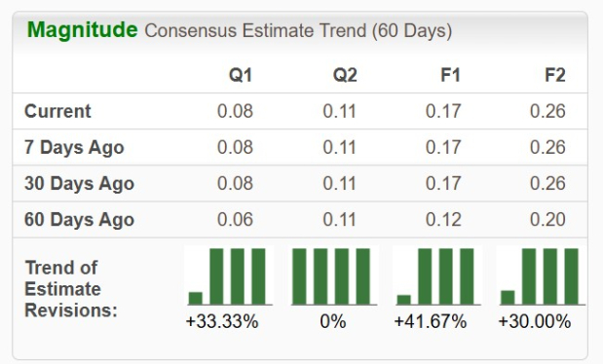Click the Current row label
This screenshot has height=364, width=603.
click(x=57, y=112)
